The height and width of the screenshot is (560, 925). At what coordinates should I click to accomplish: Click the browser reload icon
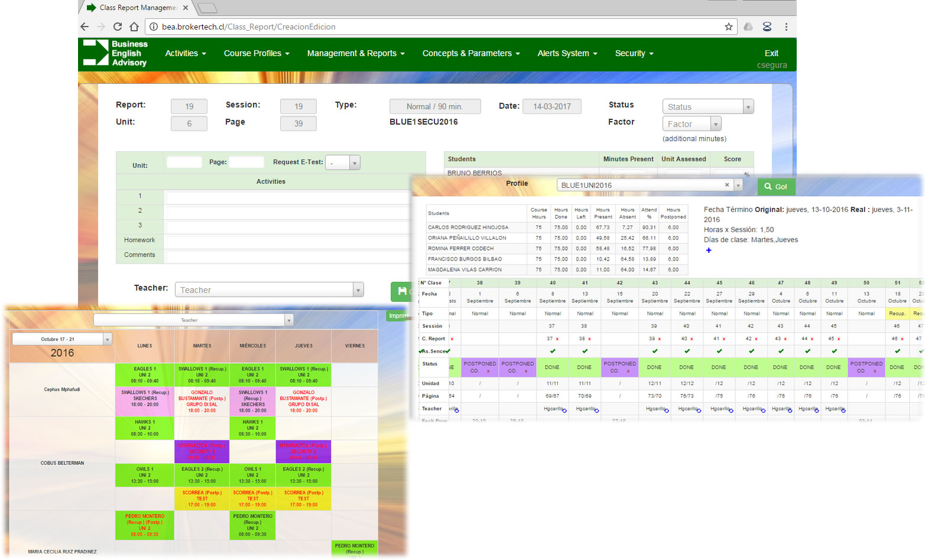(x=118, y=27)
